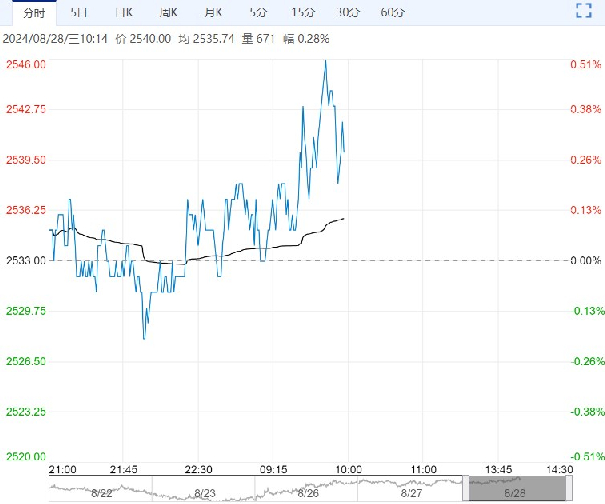Jump to 8/23 in the overview timeline

point(206,493)
